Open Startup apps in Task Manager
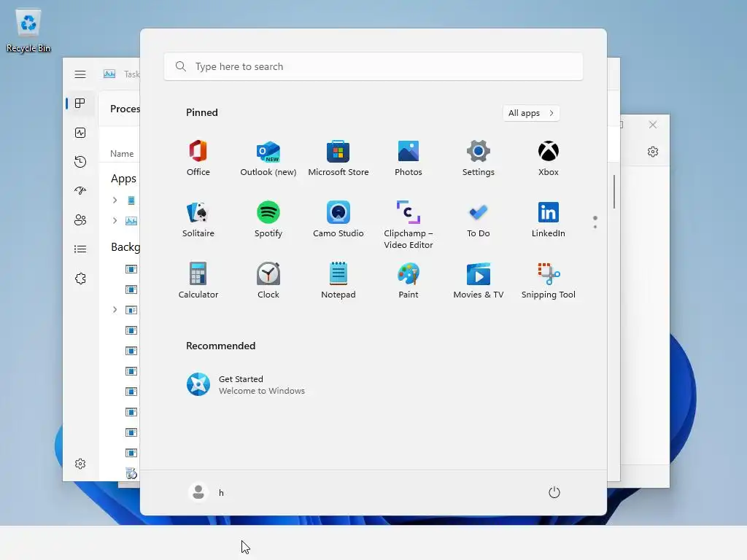Viewport: 747px width, 560px height. pyautogui.click(x=80, y=190)
